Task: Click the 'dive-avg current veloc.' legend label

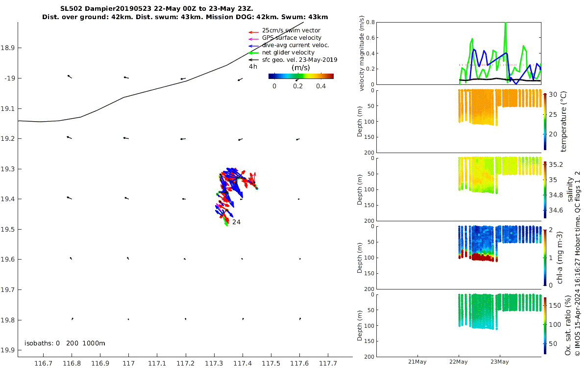Action: click(x=295, y=45)
